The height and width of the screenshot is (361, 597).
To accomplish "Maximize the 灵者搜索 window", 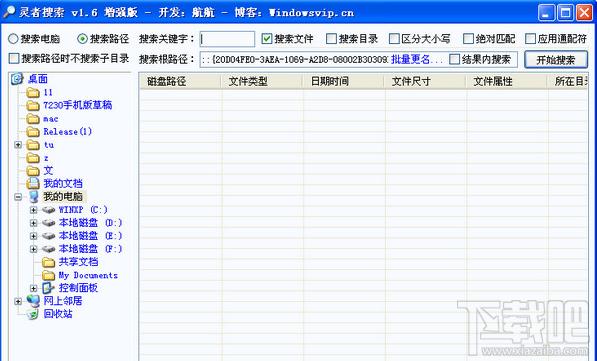I will (x=565, y=13).
